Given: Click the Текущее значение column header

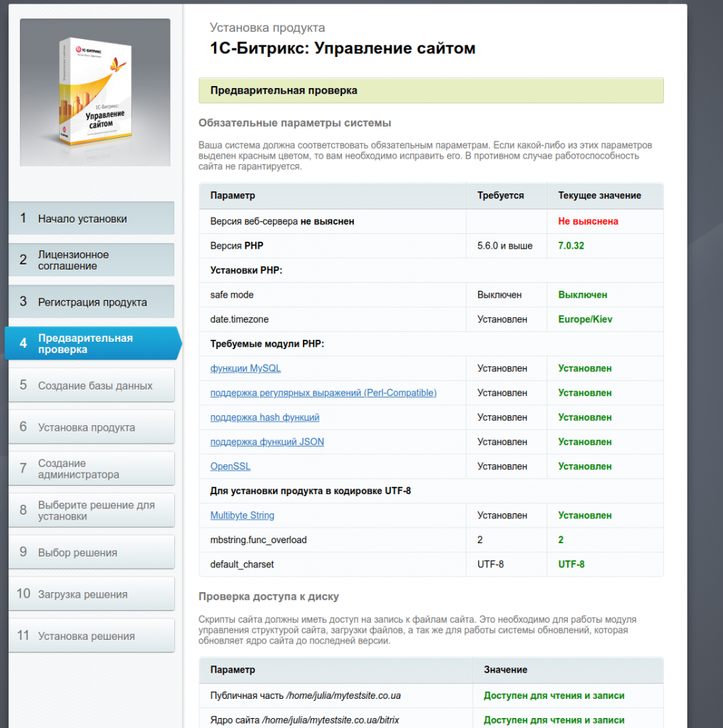Looking at the screenshot, I should point(599,196).
